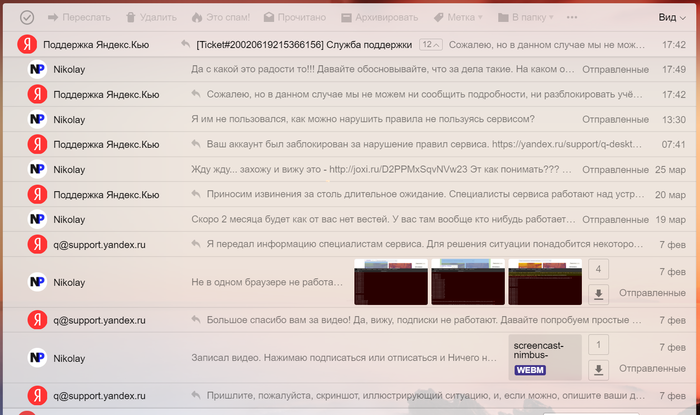
Task: Open the screencast-nimbus WEBM attachment
Action: pyautogui.click(x=545, y=357)
